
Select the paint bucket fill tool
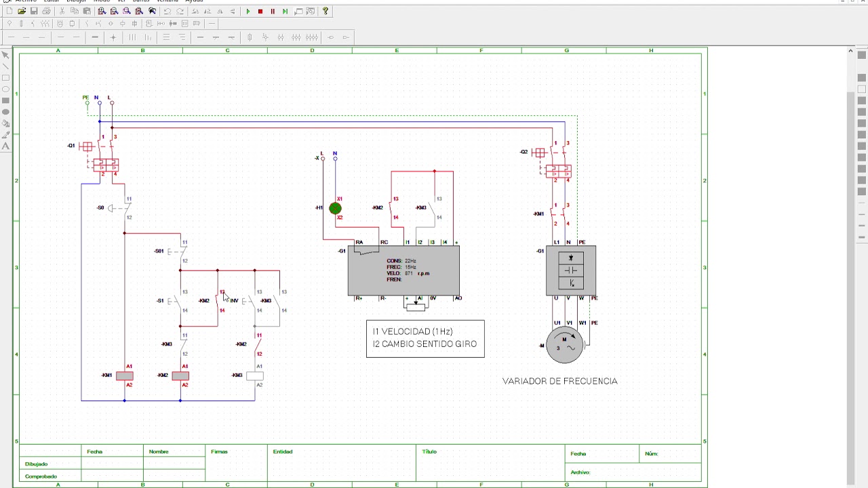point(5,123)
